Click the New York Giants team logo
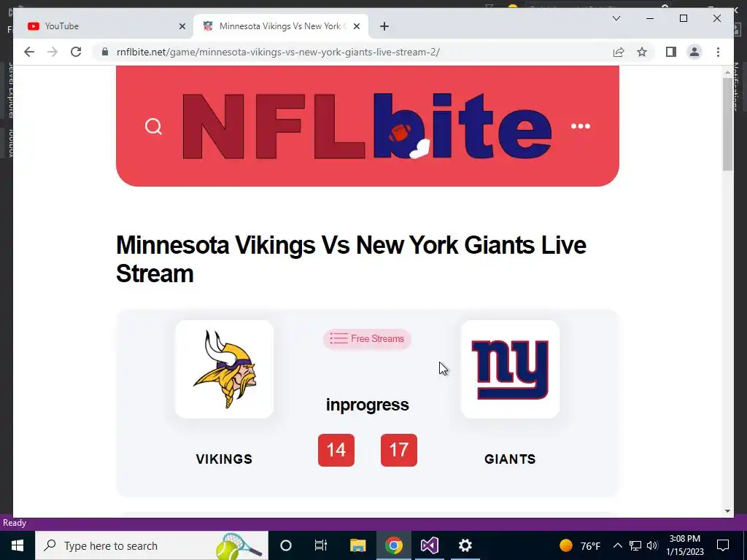 (510, 369)
